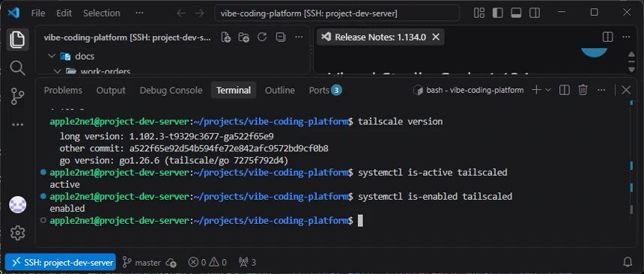Switch to the Outline tab

pos(280,91)
